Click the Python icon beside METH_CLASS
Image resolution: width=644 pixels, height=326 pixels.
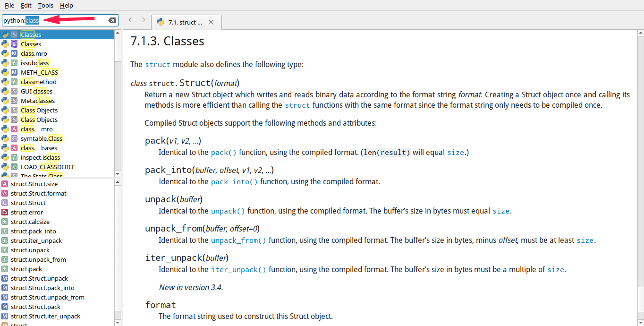click(x=5, y=72)
